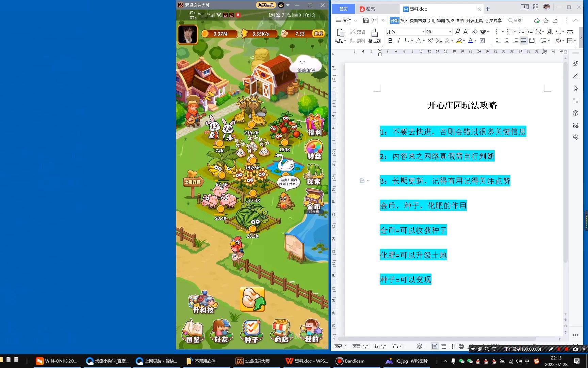Open 好友 friends in game bottom bar
This screenshot has height=368, width=588.
click(222, 331)
